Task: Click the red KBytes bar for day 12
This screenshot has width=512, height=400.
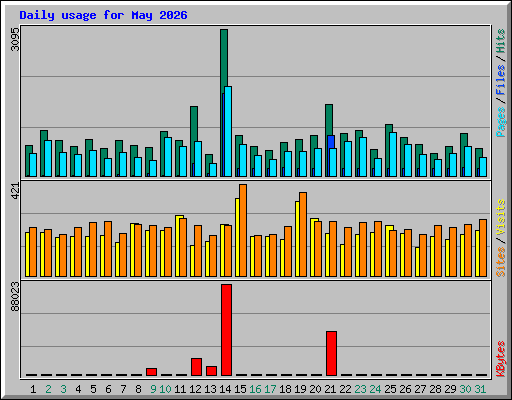Action: (196, 367)
